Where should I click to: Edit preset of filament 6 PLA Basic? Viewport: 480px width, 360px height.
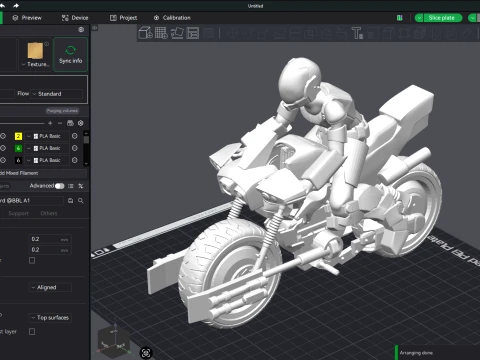(75, 160)
